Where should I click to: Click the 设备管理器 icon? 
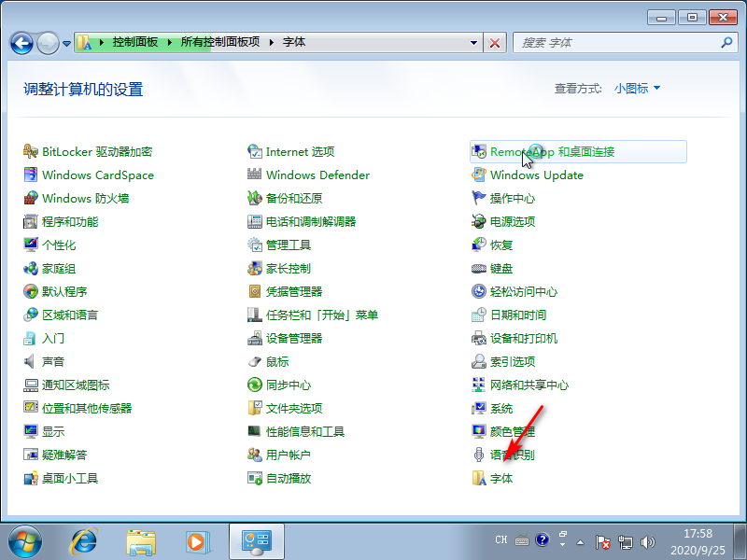[x=255, y=339]
